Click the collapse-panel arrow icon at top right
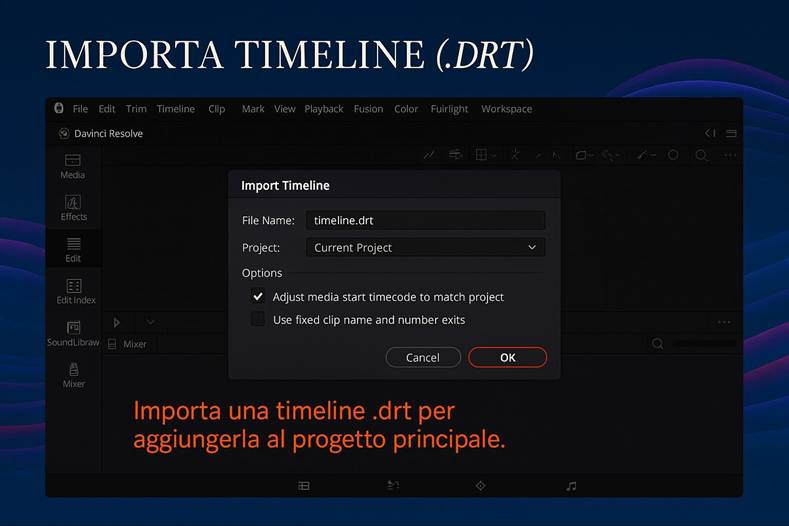Viewport: 789px width, 526px height. click(709, 133)
